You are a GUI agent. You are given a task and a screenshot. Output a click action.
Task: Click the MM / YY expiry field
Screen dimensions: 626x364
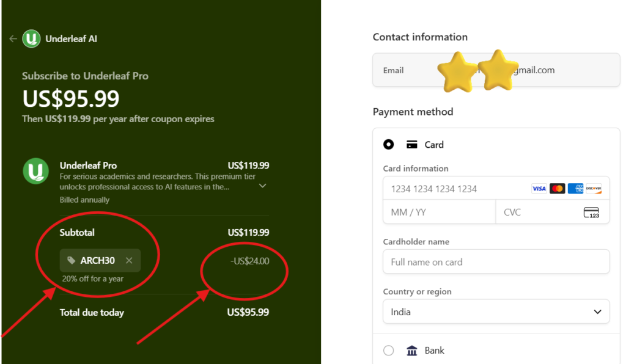click(x=439, y=213)
